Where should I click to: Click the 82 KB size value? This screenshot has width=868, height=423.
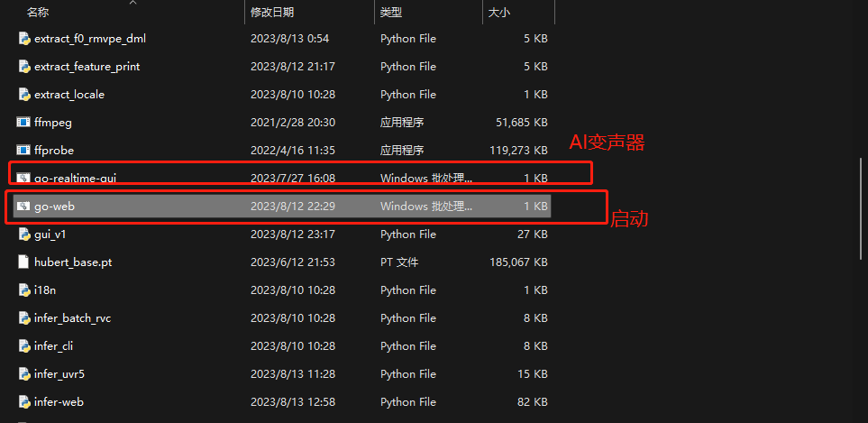(x=533, y=402)
